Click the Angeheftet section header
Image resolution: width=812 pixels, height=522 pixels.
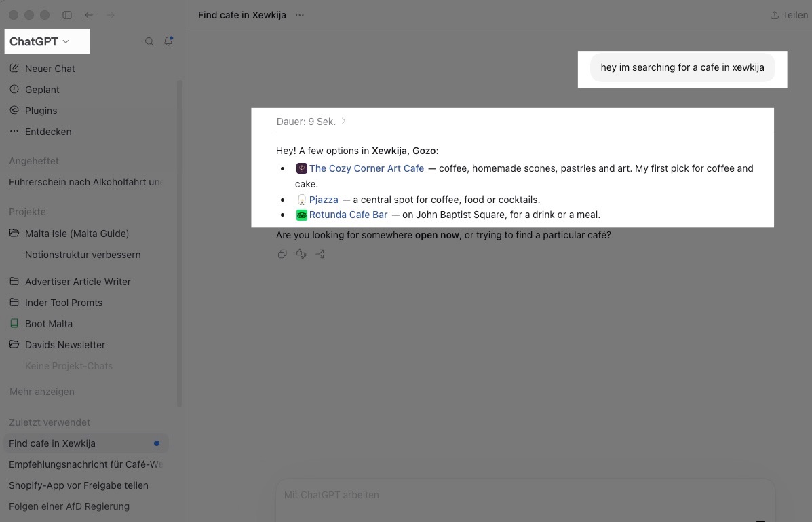pos(34,161)
